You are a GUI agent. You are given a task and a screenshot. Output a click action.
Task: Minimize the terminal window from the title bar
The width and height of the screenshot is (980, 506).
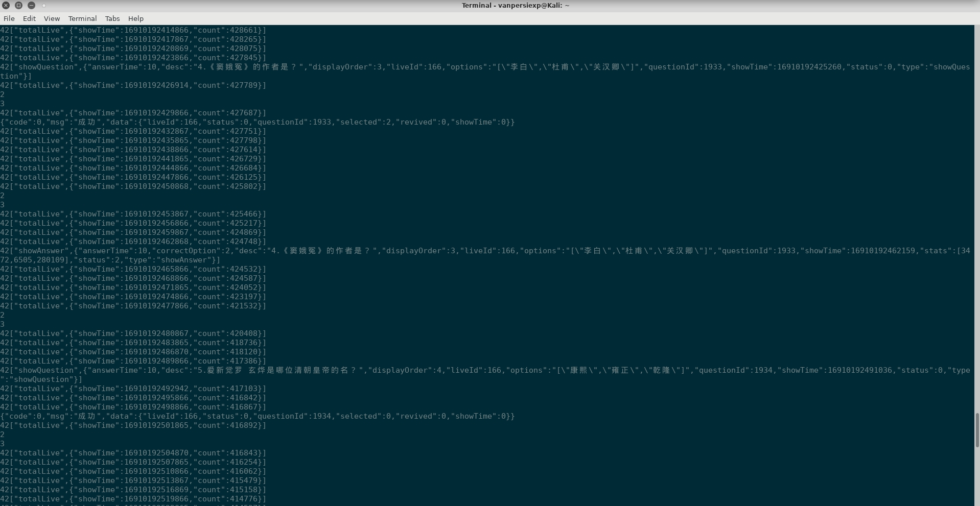[31, 5]
